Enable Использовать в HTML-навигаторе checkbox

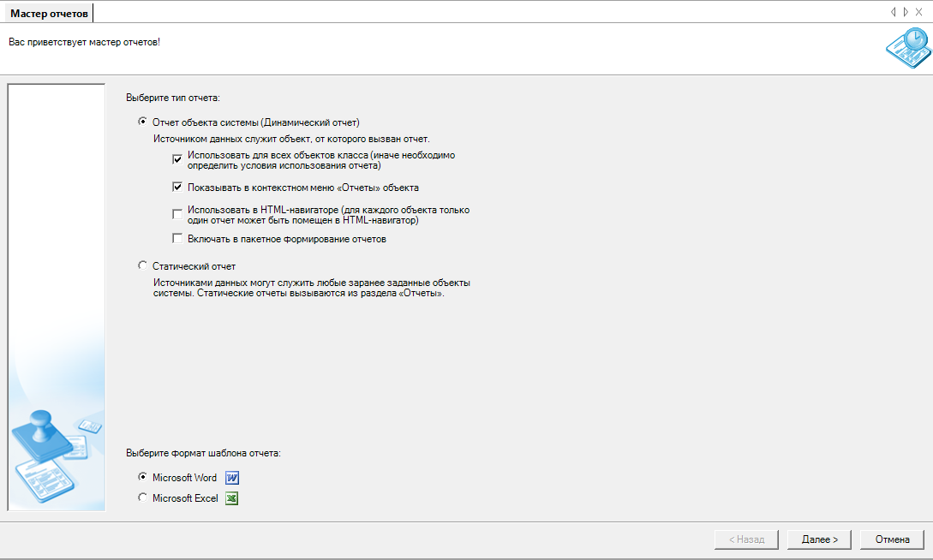click(x=177, y=213)
